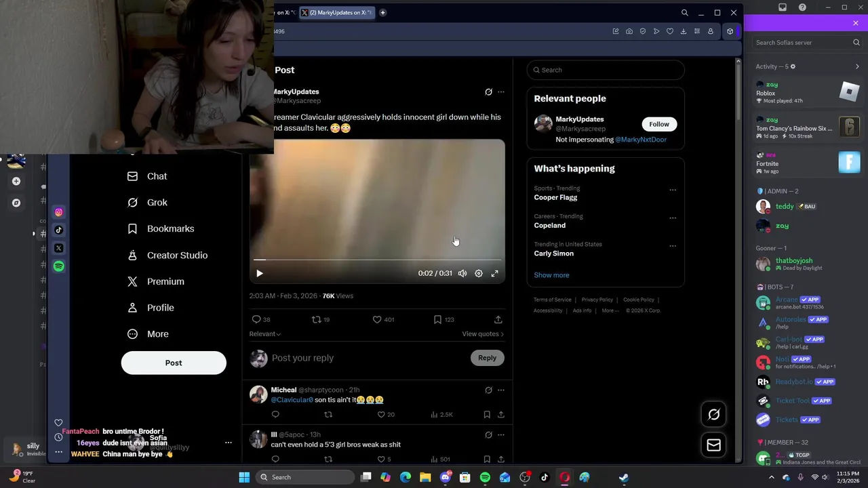868x488 pixels.
Task: Share the MarkyUpdates post
Action: click(x=498, y=319)
